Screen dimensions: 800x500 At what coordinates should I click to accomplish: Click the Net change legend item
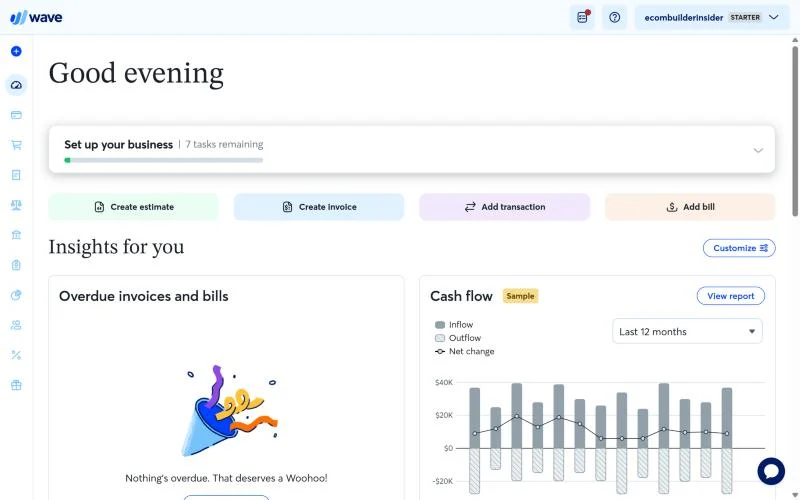point(464,351)
